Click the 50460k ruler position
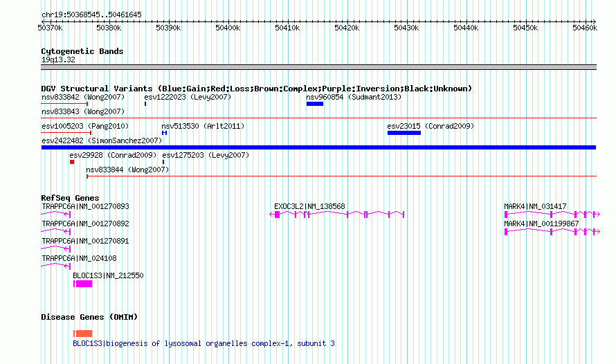616x364 pixels. 585,28
